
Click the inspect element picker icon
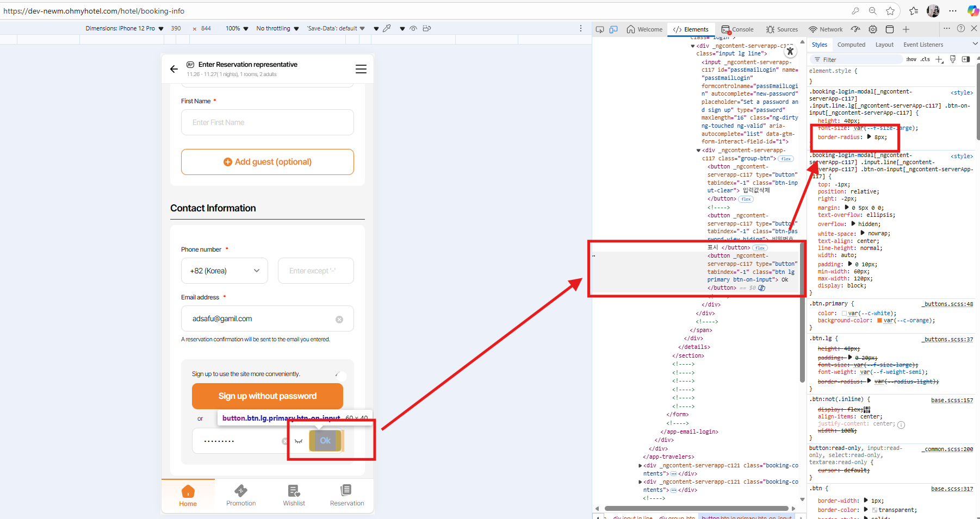(600, 29)
